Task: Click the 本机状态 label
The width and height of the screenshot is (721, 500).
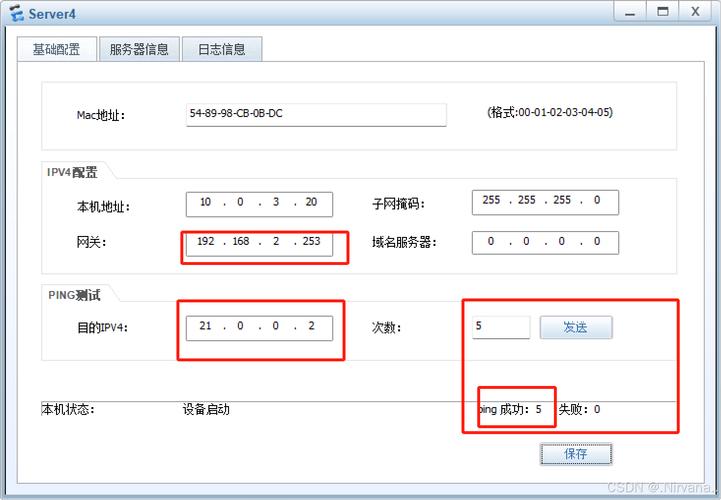Action: [x=68, y=409]
